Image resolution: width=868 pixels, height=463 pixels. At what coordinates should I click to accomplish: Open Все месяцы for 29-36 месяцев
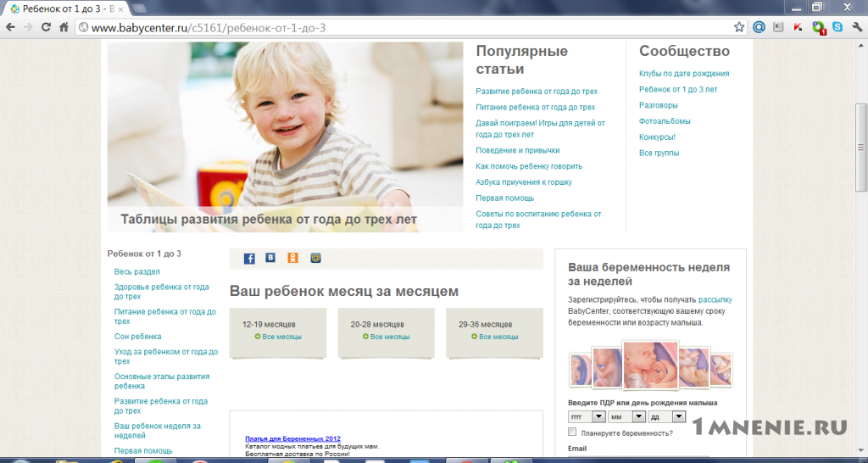(498, 337)
